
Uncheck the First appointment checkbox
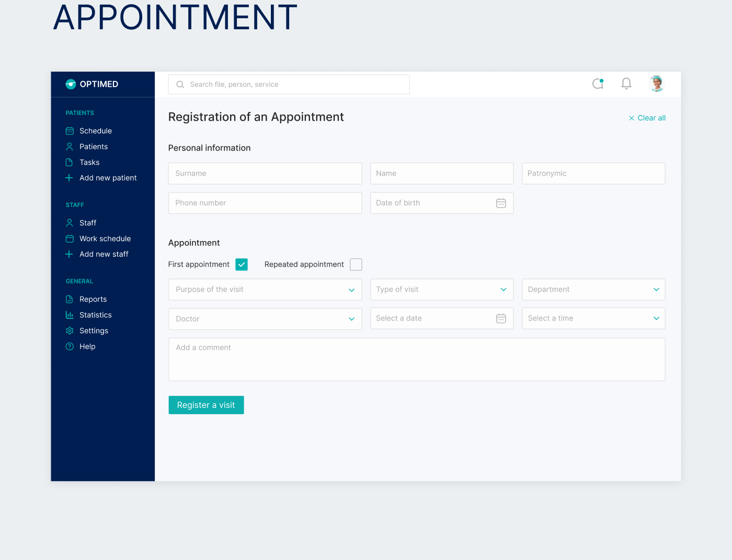(242, 265)
